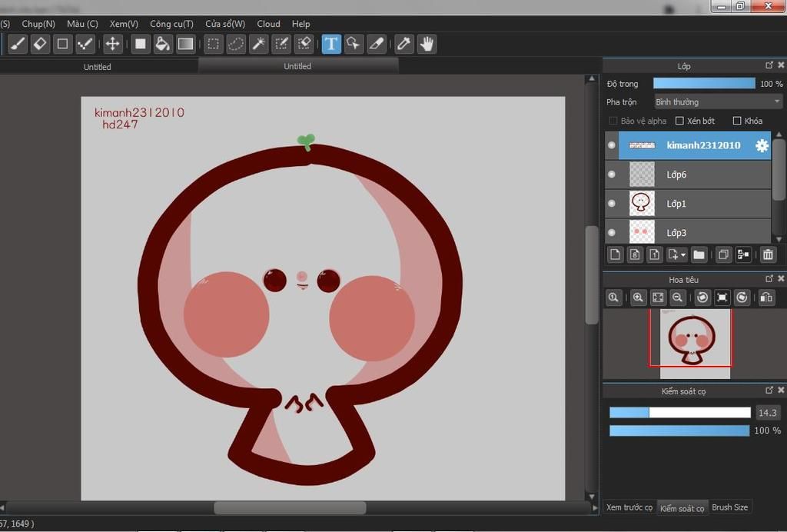Enable the Khóa lock checkbox
This screenshot has width=787, height=532.
pos(737,121)
